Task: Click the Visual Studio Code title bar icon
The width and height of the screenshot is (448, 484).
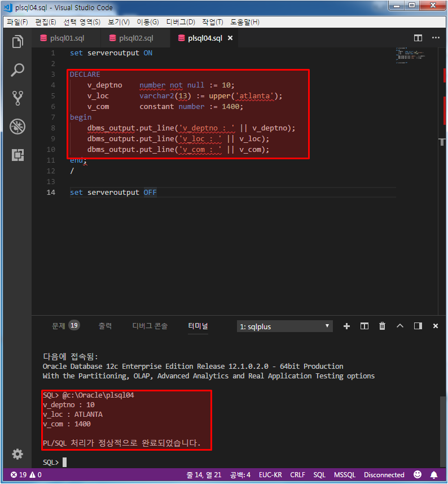Action: click(8, 7)
